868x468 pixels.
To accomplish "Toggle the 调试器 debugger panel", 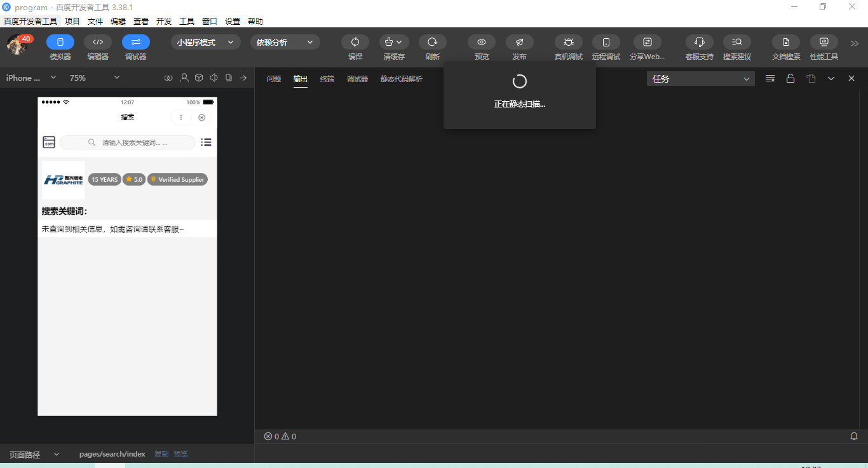I will (136, 42).
